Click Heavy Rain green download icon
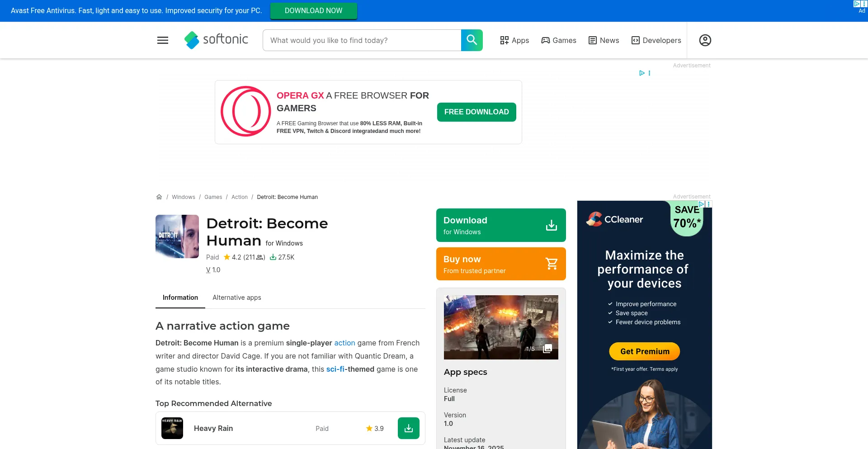This screenshot has height=449, width=868. click(409, 428)
